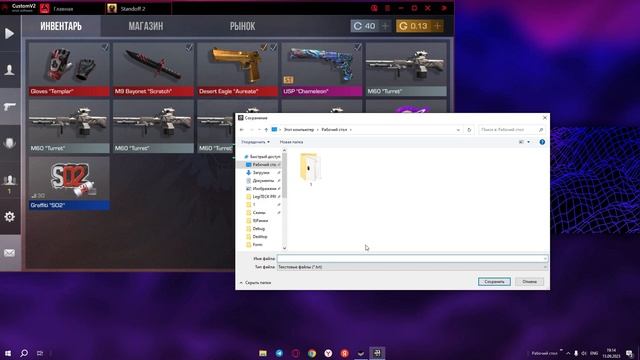Select Документы in the navigation pane
Screen dimensions: 640x360
coord(263,180)
